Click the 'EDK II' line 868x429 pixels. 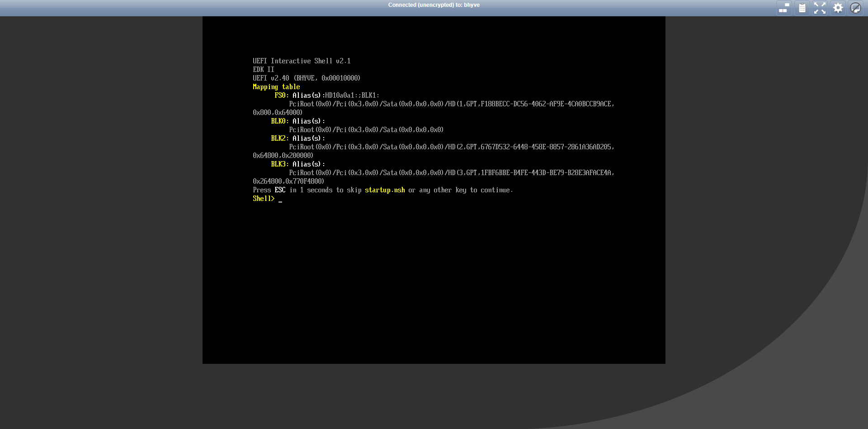[264, 70]
